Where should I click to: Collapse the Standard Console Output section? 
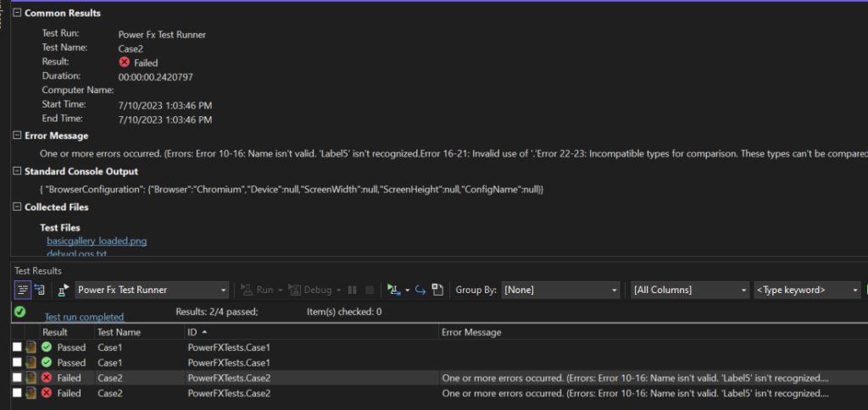click(17, 171)
